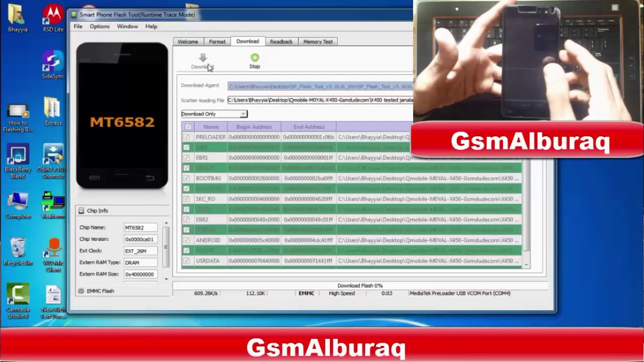The image size is (644, 362).
Task: Toggle the select-all header checkbox
Action: click(x=188, y=127)
